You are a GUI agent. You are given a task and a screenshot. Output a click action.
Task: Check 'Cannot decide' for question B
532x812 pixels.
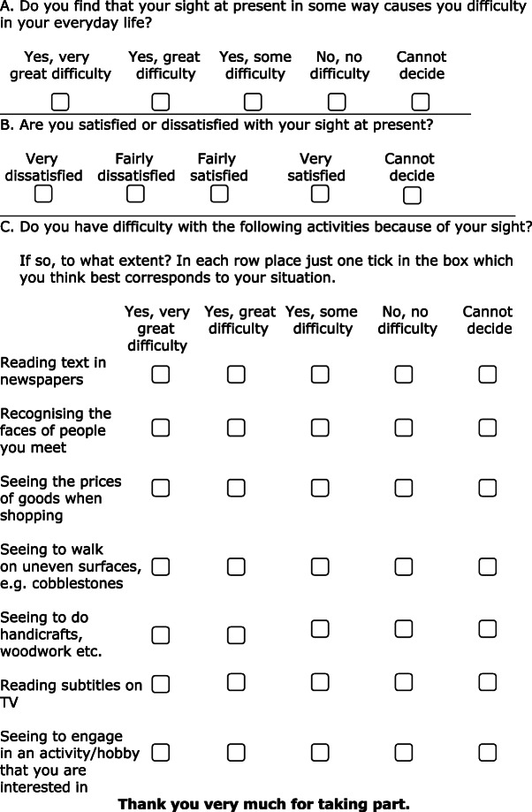pyautogui.click(x=411, y=195)
